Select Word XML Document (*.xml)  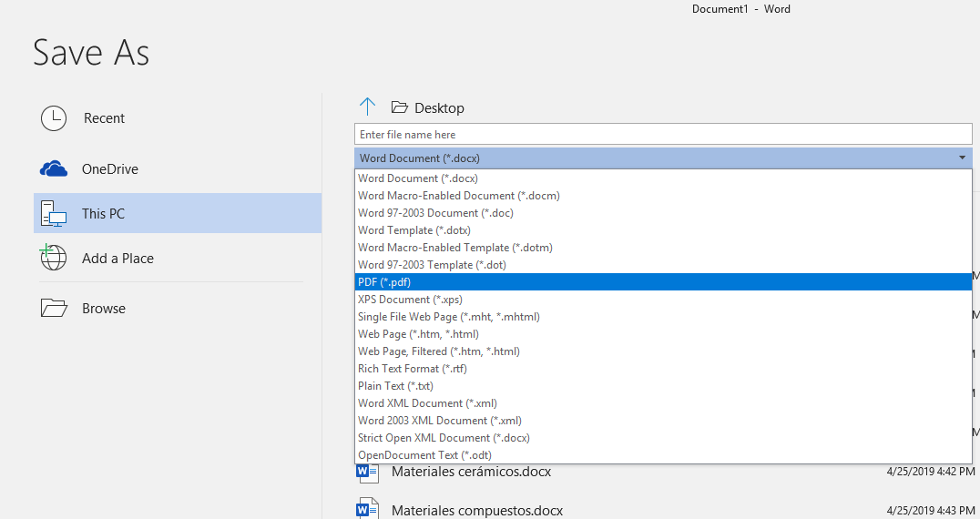[663, 402]
